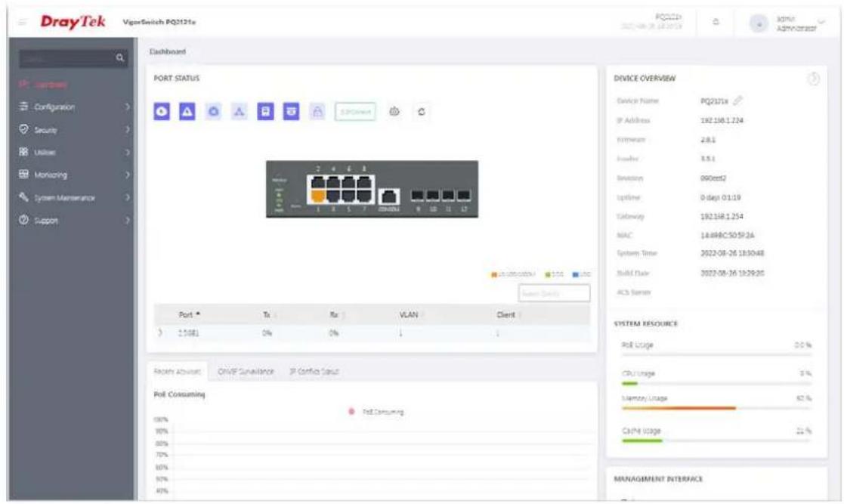
Task: Click the refresh icon in Port Status
Action: (x=422, y=112)
